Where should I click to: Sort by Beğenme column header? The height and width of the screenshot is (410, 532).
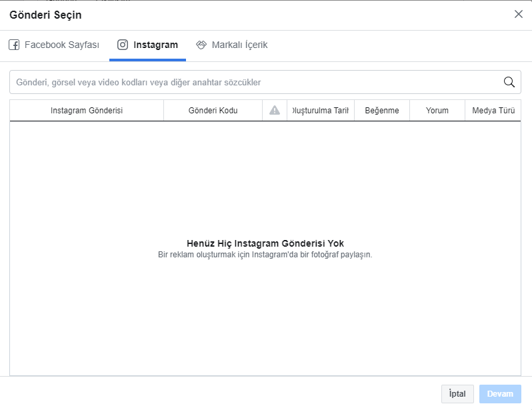(382, 110)
